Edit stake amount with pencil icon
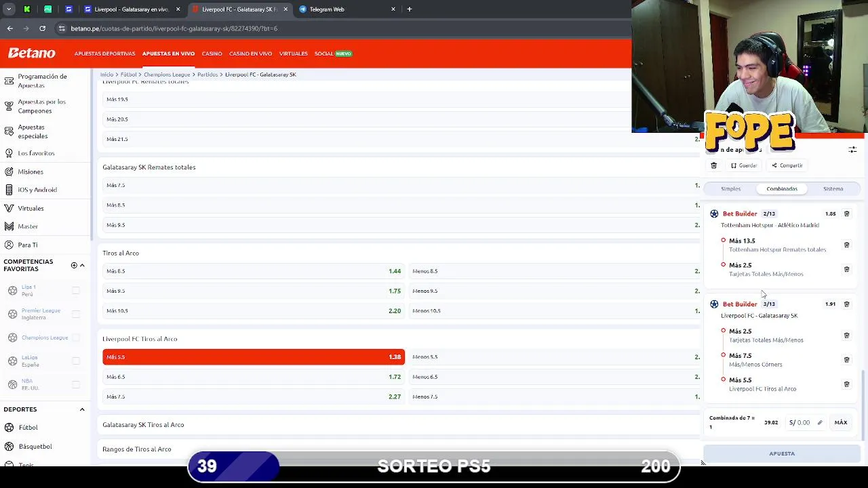Viewport: 868px width, 488px height. coord(819,422)
